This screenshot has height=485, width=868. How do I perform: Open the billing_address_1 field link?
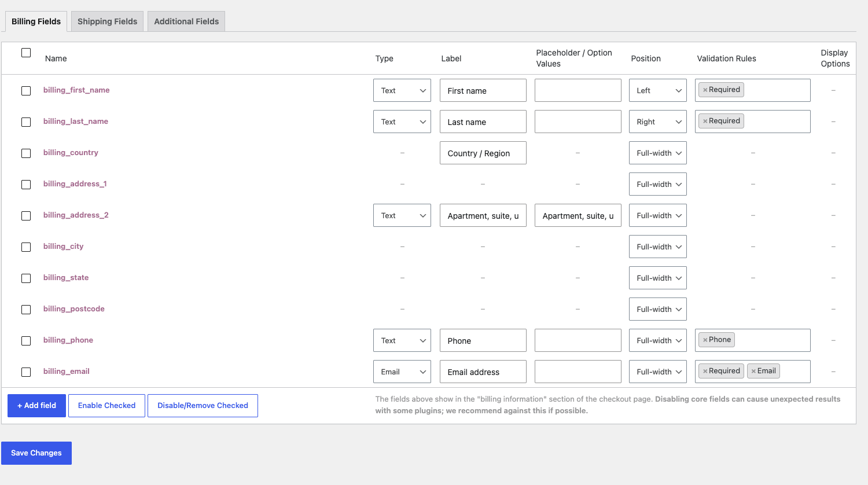tap(75, 184)
